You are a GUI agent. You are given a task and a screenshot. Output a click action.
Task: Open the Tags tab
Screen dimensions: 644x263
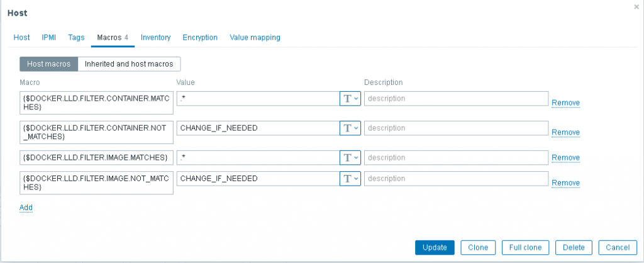coord(76,37)
